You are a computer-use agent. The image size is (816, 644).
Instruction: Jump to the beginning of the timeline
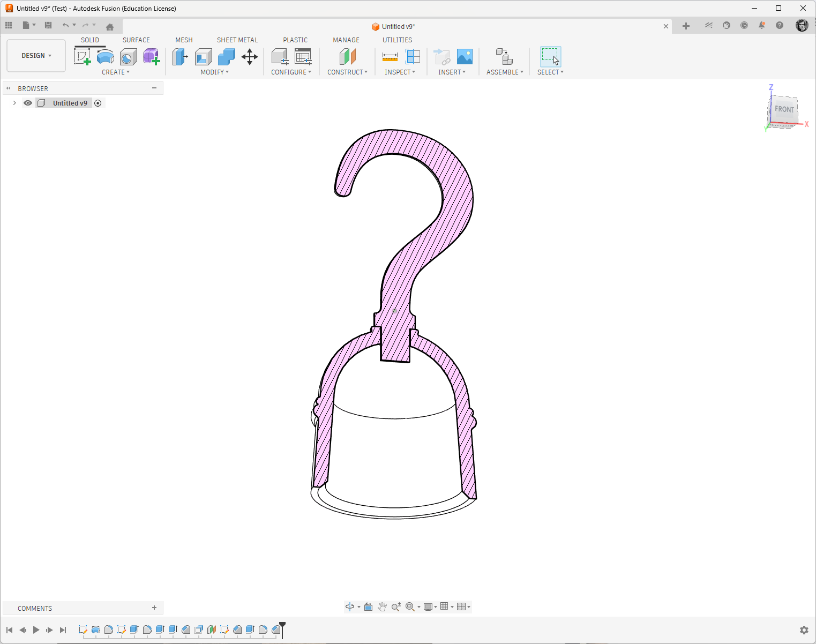coord(9,630)
